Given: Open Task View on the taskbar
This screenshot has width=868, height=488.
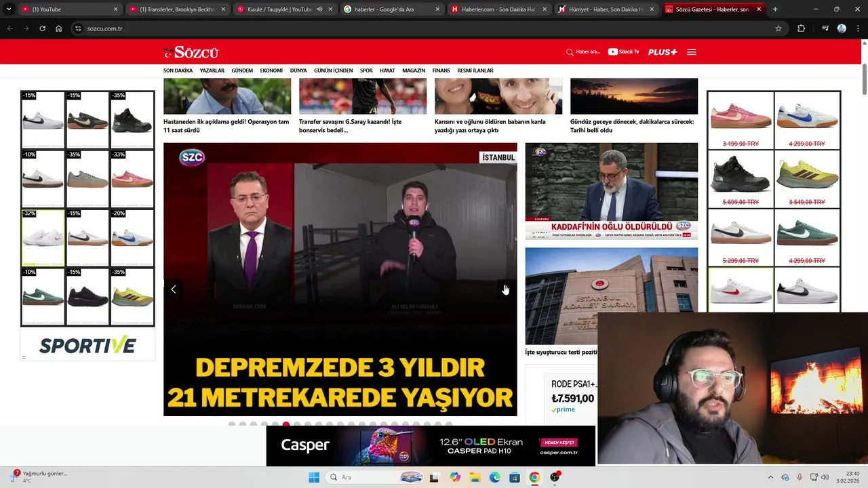Looking at the screenshot, I should (434, 477).
